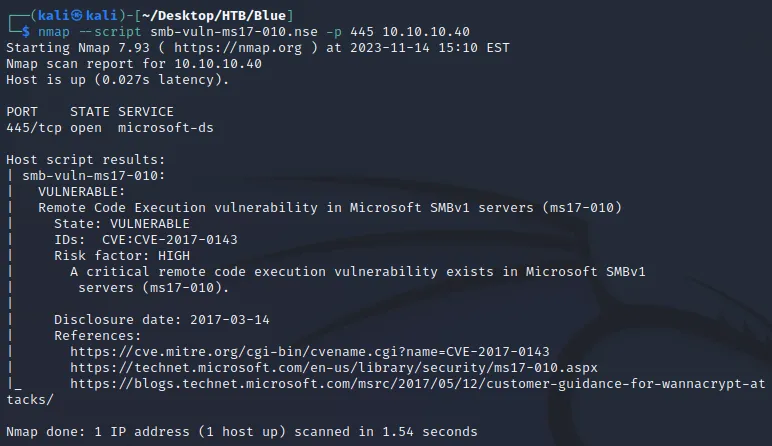
Task: Click the https://nmap.org URL in the start line
Action: click(238, 48)
